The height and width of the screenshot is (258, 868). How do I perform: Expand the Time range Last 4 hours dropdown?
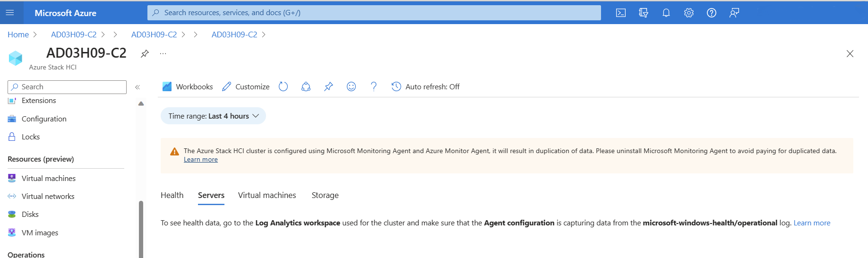213,116
